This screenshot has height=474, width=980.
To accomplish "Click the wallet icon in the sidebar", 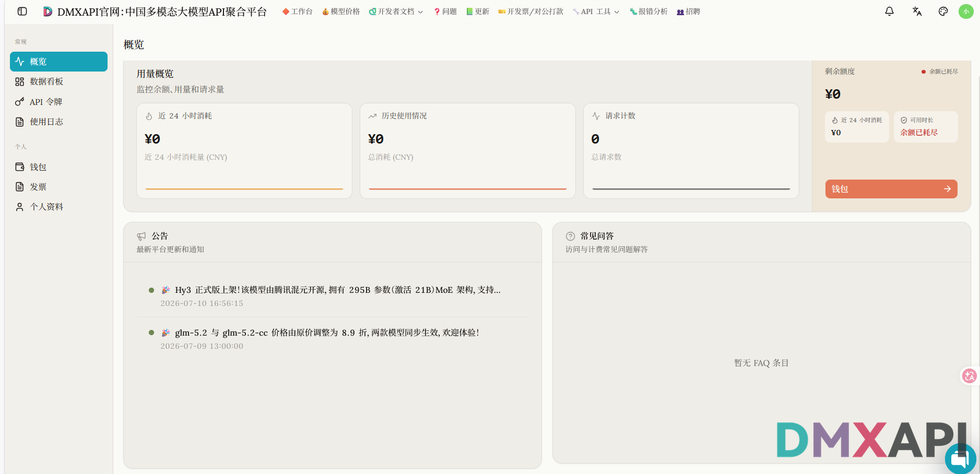I will pos(20,167).
